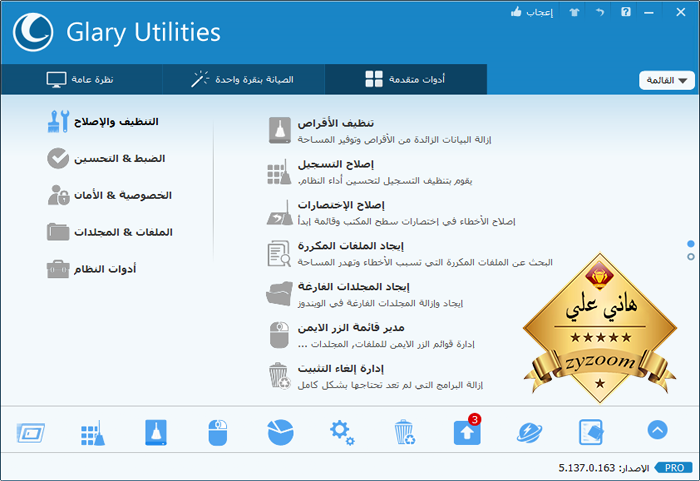Screen dimensions: 700x481
Task: Open the مدير قائمة الزر الايمن tool link
Action: coord(351,328)
